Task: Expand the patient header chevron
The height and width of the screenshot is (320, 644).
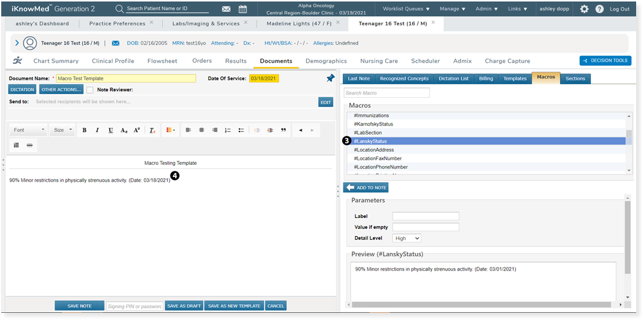Action: 17,43
